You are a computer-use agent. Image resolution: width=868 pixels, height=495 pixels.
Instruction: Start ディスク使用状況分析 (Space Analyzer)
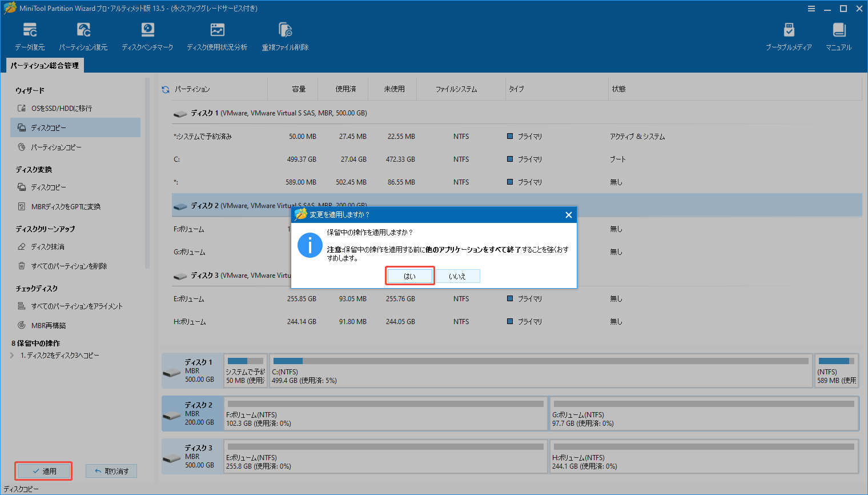tap(217, 34)
